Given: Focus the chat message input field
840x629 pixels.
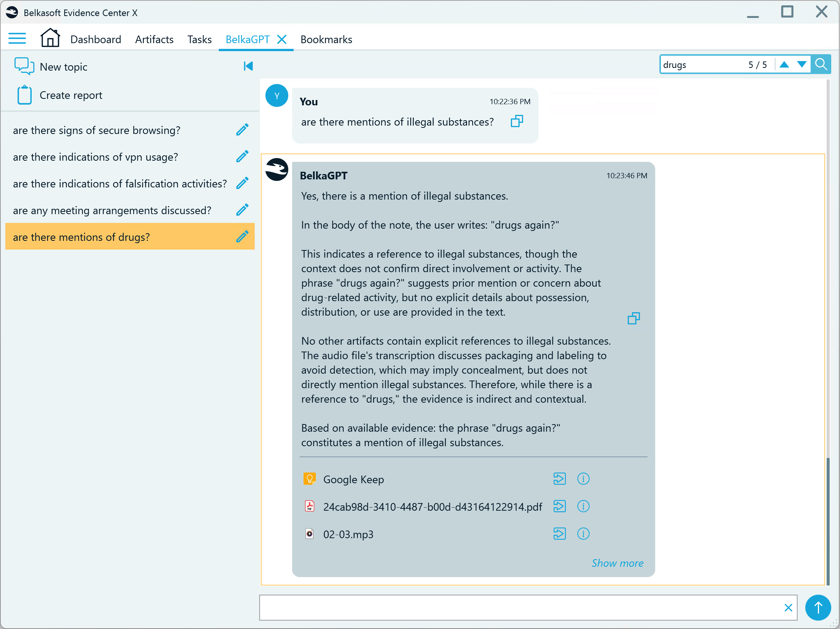Looking at the screenshot, I should click(x=519, y=607).
